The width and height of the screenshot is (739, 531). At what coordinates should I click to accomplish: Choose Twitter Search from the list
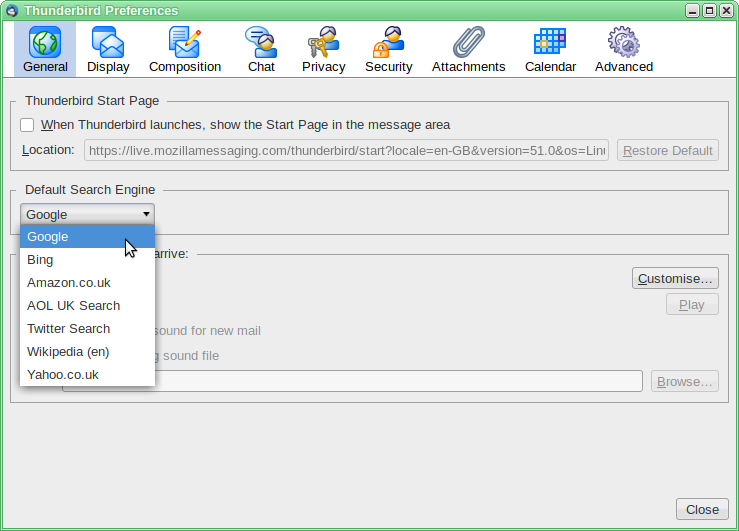[87, 329]
